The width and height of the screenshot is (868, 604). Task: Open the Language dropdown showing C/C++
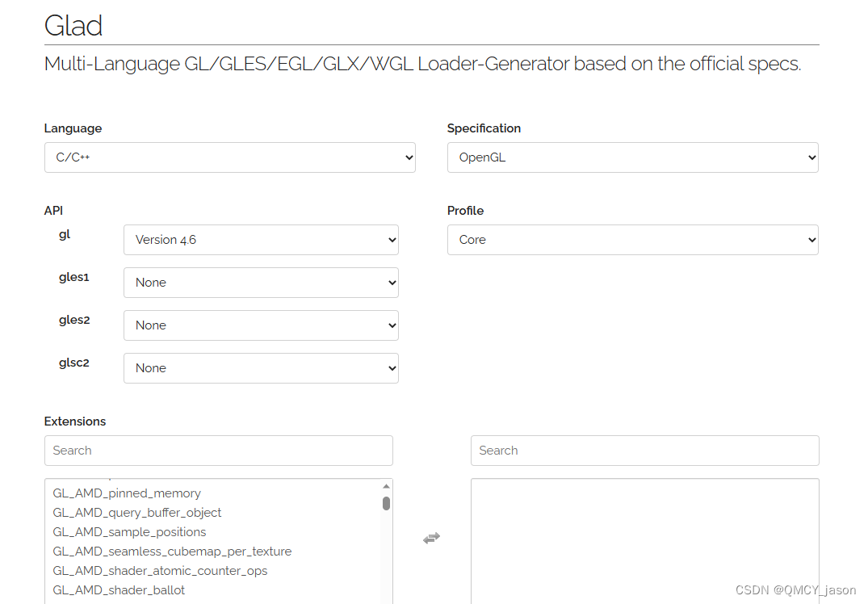pyautogui.click(x=230, y=157)
